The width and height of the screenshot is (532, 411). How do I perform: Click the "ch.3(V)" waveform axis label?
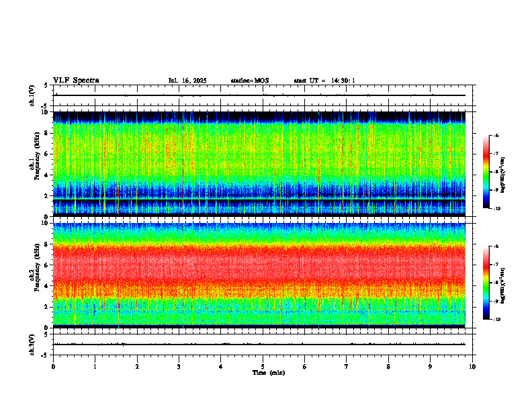32,345
